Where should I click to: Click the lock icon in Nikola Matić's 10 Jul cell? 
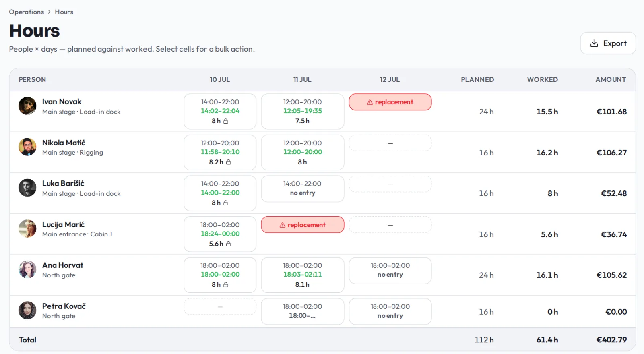[x=229, y=162]
